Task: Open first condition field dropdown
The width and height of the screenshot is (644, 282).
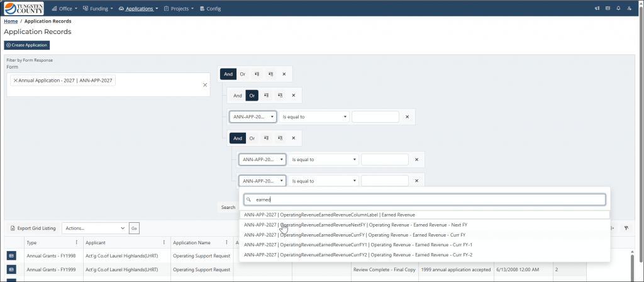Action: click(253, 116)
